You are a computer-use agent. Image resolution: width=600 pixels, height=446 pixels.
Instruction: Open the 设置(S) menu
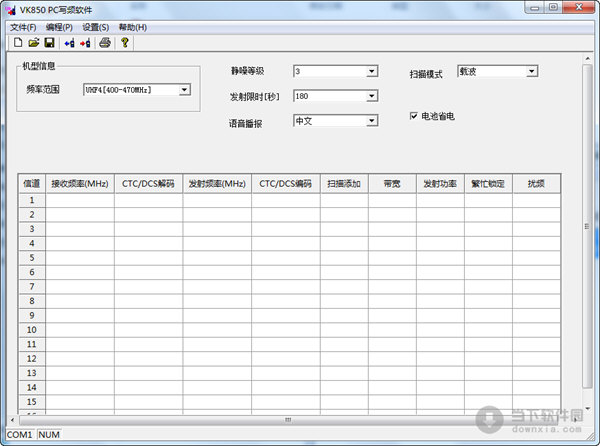96,27
